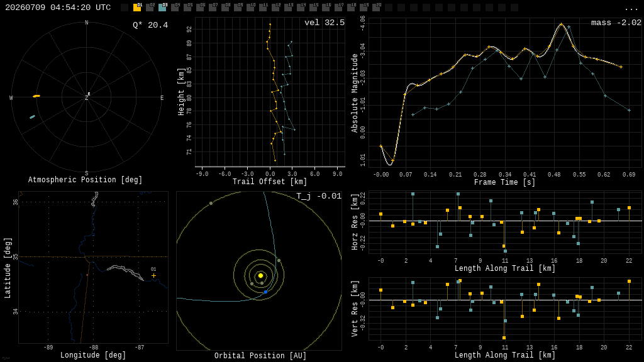Screen dimensions: 644x362
Task: Toggle station 16 square
Action: [326, 8]
